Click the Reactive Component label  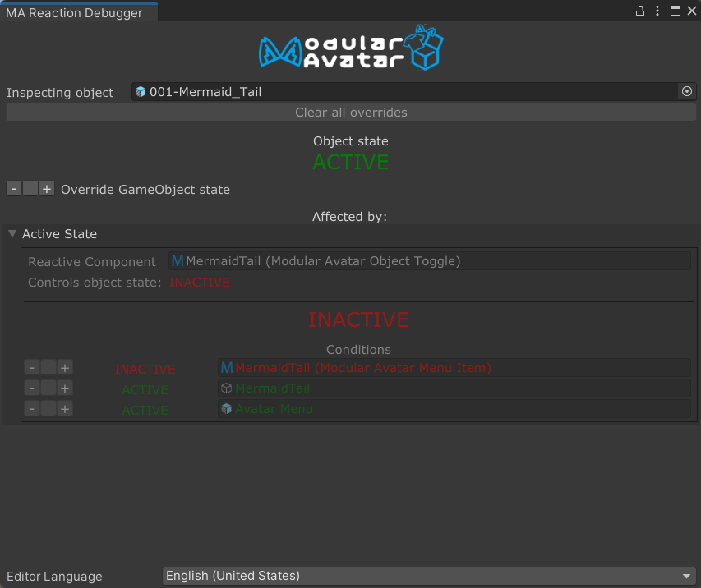pos(92,261)
